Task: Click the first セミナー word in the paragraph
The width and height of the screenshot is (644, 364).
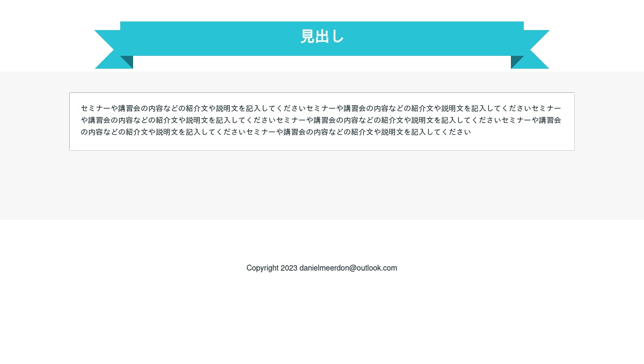Action: tap(96, 108)
